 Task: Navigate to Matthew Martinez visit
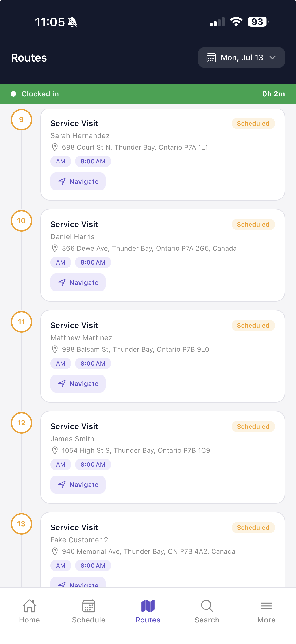(x=78, y=384)
